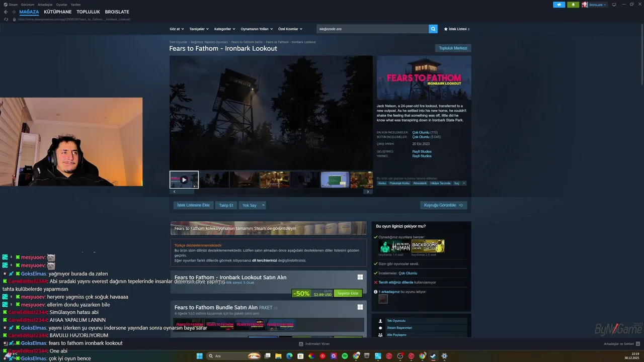Screen dimensions: 644x362
Task: Click Yok Say button
Action: point(250,205)
